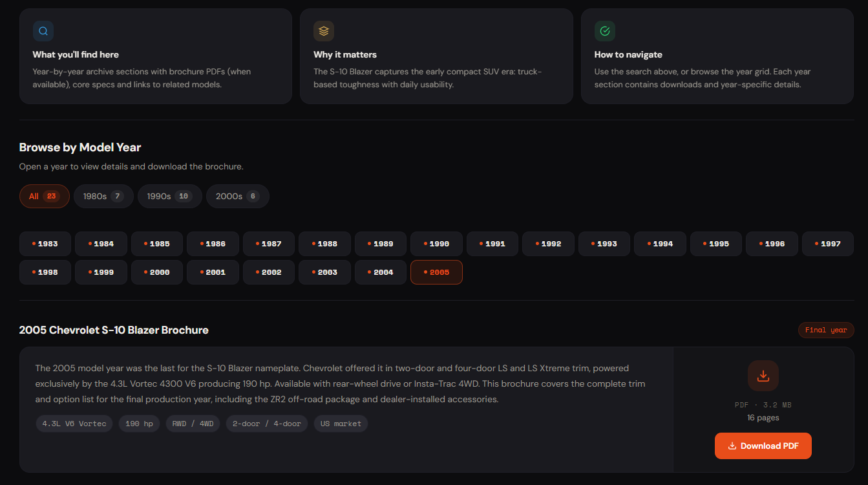The image size is (868, 485).
Task: Click the 190 hp tag
Action: [139, 424]
